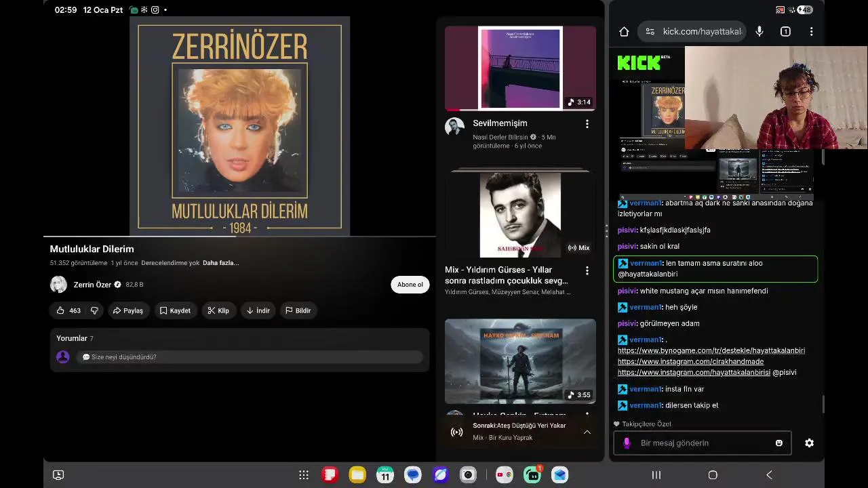The width and height of the screenshot is (868, 488).
Task: Open the emoji picker in chat input
Action: click(778, 443)
